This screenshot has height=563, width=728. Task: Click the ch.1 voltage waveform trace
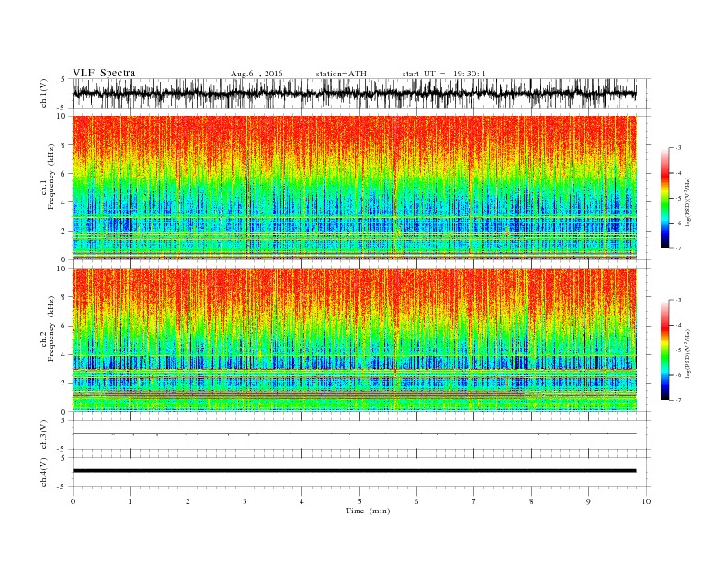coord(354,93)
